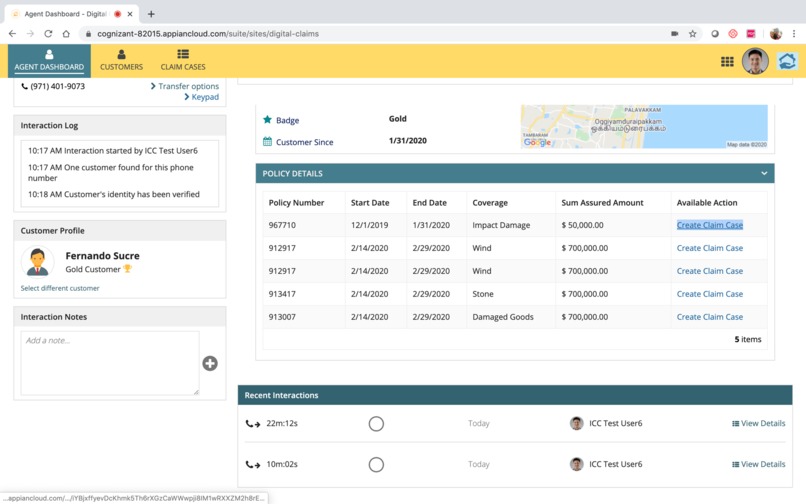Create Claim Case for policy 967710
This screenshot has height=504, width=806.
709,225
